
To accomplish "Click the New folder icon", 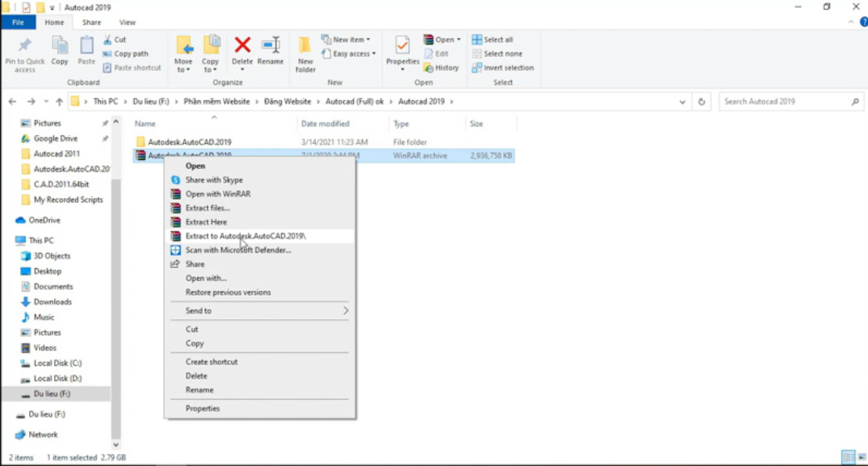I will [x=305, y=53].
